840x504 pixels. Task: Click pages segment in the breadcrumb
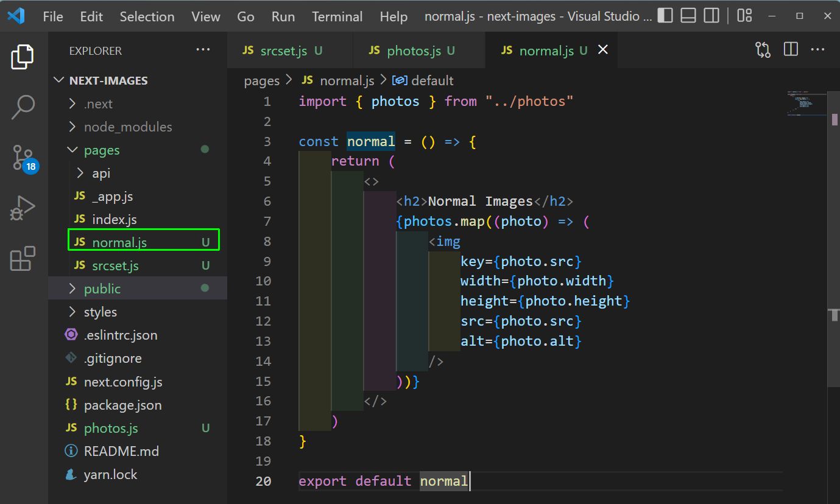(262, 80)
